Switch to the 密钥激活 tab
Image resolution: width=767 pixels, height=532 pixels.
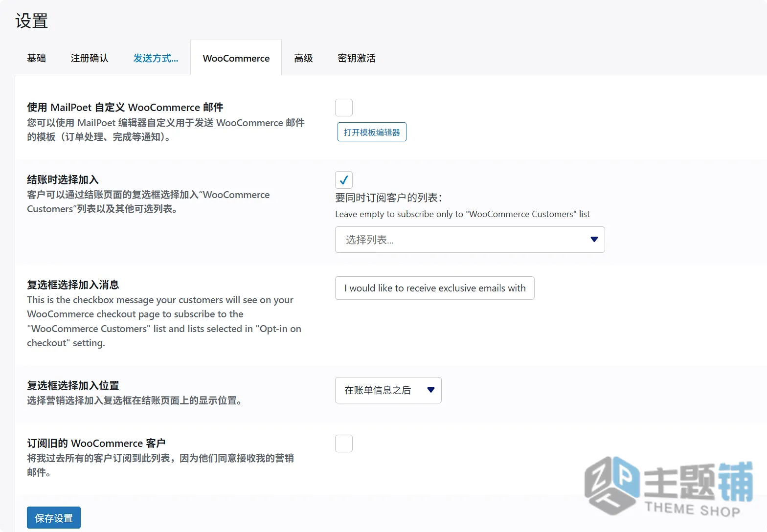[x=356, y=58]
